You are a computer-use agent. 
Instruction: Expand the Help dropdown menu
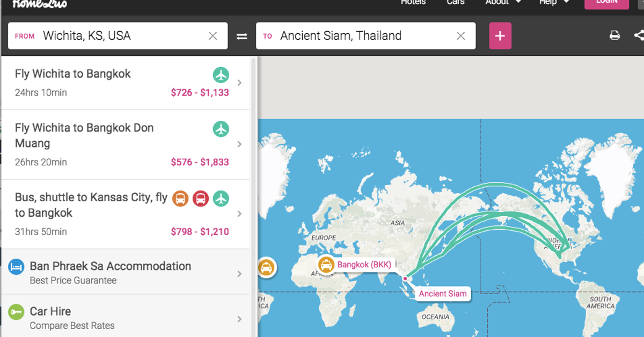(x=554, y=3)
